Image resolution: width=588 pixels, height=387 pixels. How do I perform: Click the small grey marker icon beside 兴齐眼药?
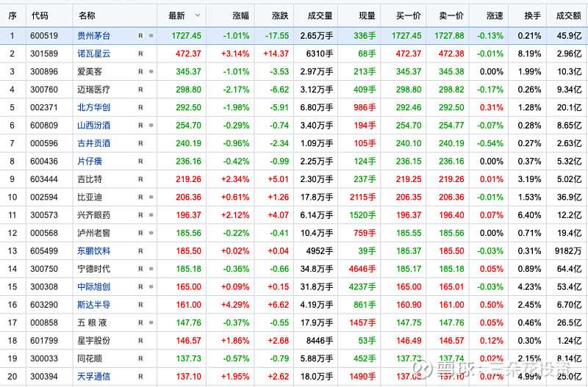pyautogui.click(x=151, y=215)
